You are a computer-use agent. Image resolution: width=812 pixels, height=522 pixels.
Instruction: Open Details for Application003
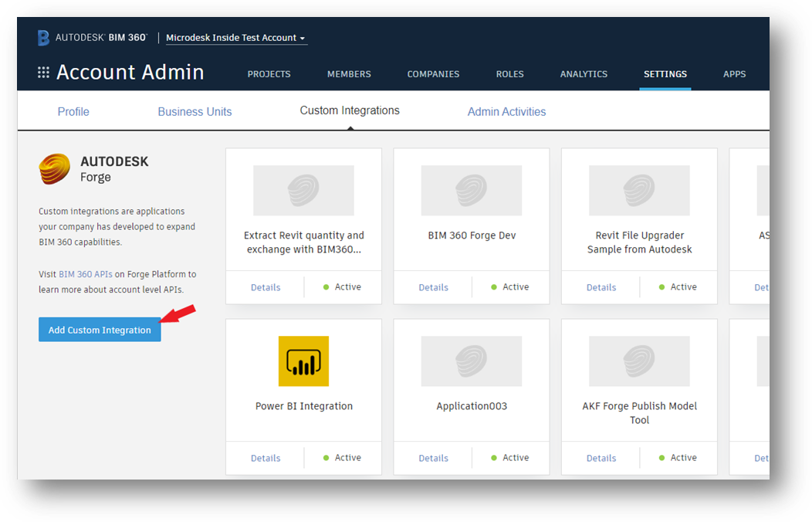(x=434, y=459)
